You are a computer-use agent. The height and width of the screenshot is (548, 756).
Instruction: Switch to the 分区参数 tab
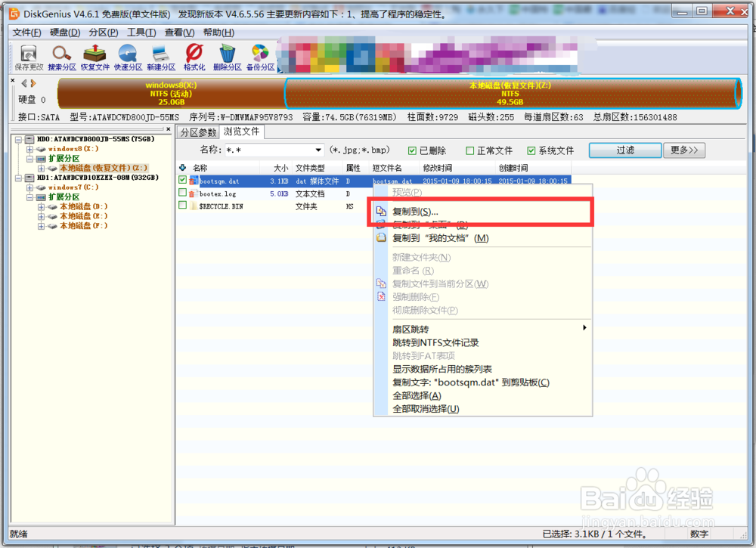coord(198,132)
